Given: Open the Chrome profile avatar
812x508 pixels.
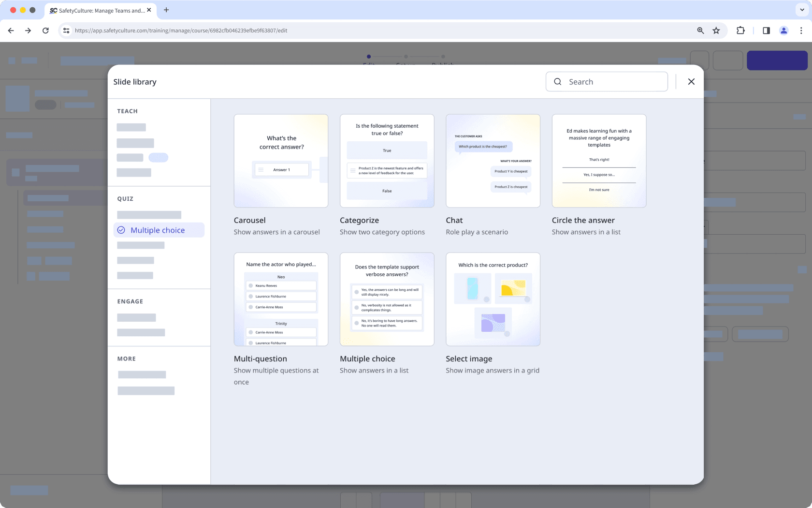Looking at the screenshot, I should pyautogui.click(x=783, y=30).
